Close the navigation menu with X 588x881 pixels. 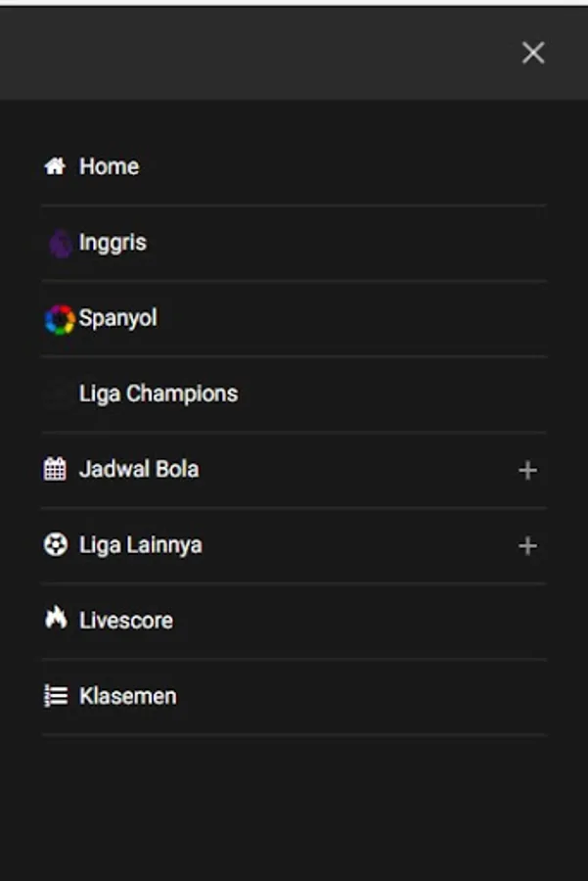tap(533, 53)
